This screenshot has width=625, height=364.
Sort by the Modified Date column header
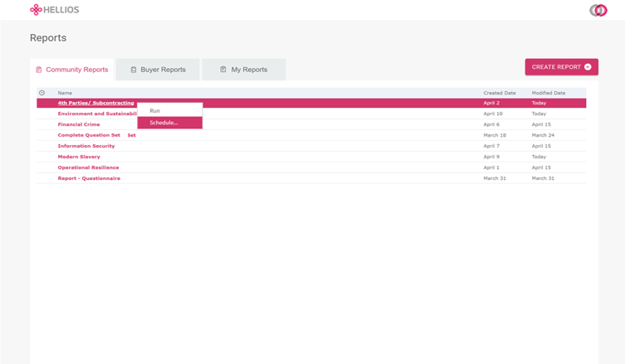tap(549, 93)
